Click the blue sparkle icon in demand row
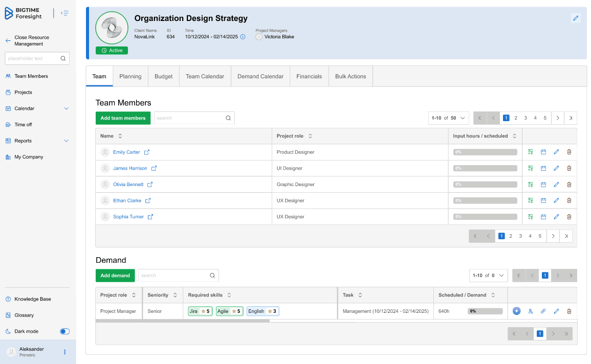The width and height of the screenshot is (591, 364). click(x=516, y=311)
